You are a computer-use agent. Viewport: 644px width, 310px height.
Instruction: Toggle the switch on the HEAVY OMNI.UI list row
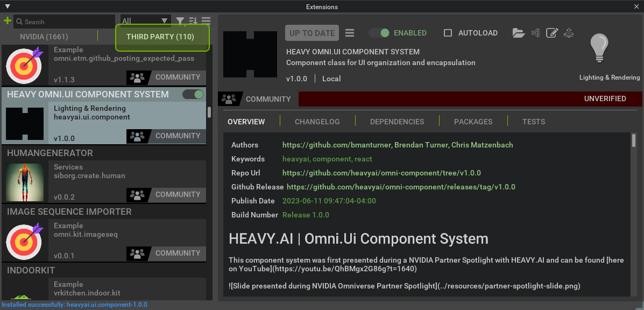click(193, 94)
